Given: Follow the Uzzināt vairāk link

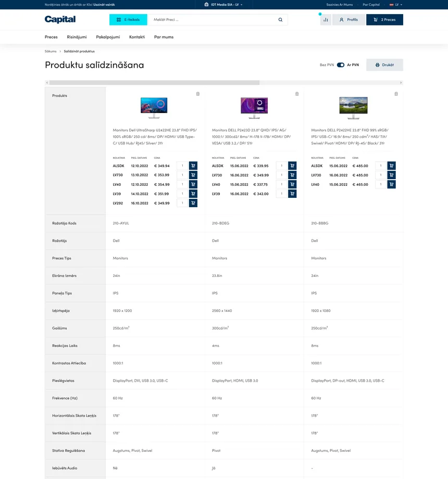Looking at the screenshot, I should click(104, 5).
